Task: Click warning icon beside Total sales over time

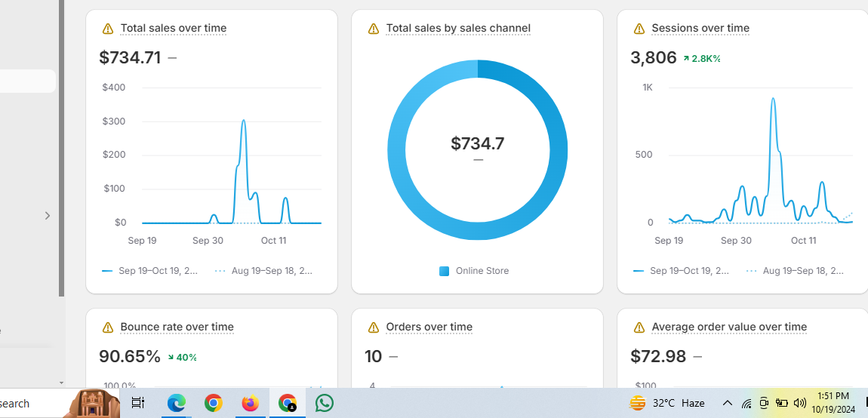Action: pos(108,29)
